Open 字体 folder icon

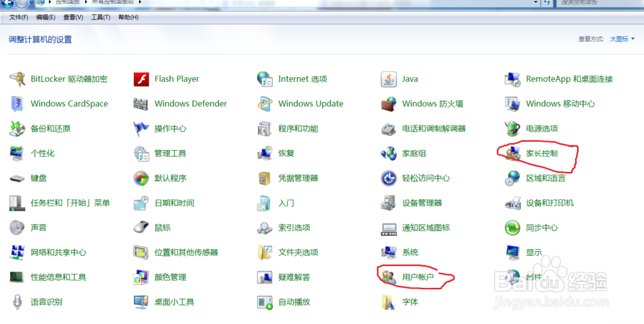coord(388,302)
